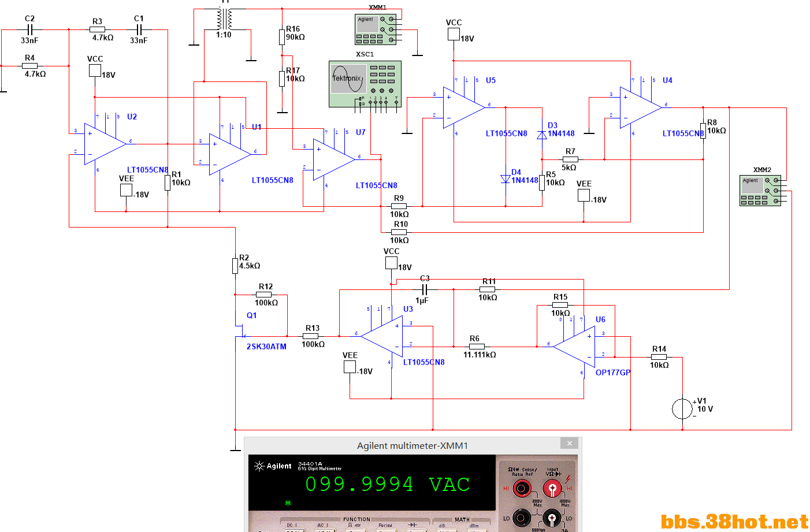Click the Agilent multimeter-XMM1 title bar

point(413,445)
